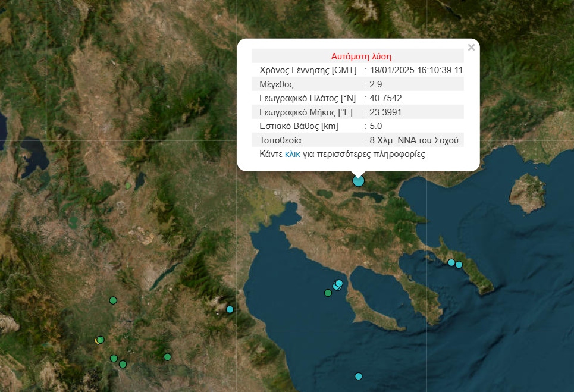Click the eastern cyan marker on the Athos peninsula
The image size is (574, 392).
pyautogui.click(x=459, y=265)
